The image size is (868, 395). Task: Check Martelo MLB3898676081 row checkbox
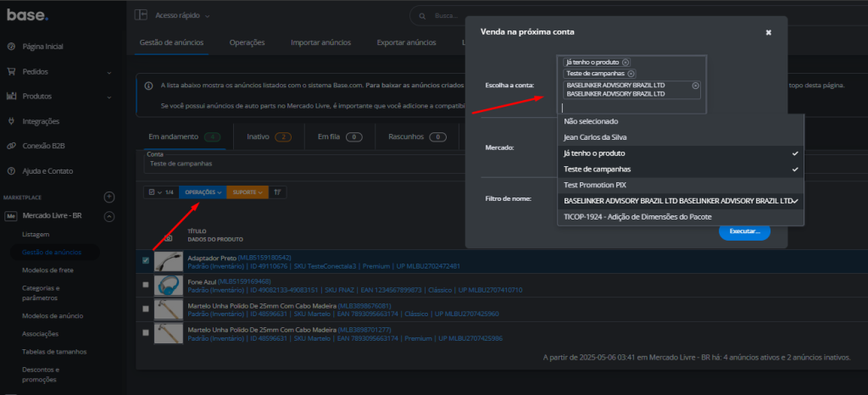click(x=146, y=309)
